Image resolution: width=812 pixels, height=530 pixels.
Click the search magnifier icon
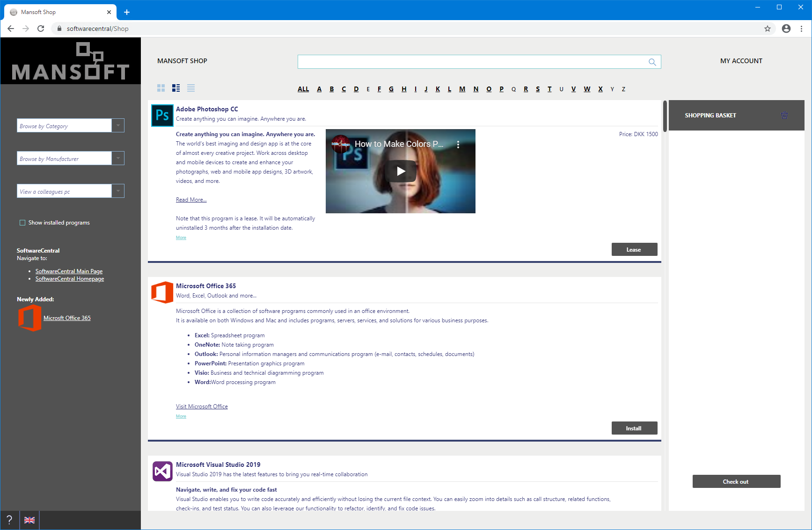[652, 62]
